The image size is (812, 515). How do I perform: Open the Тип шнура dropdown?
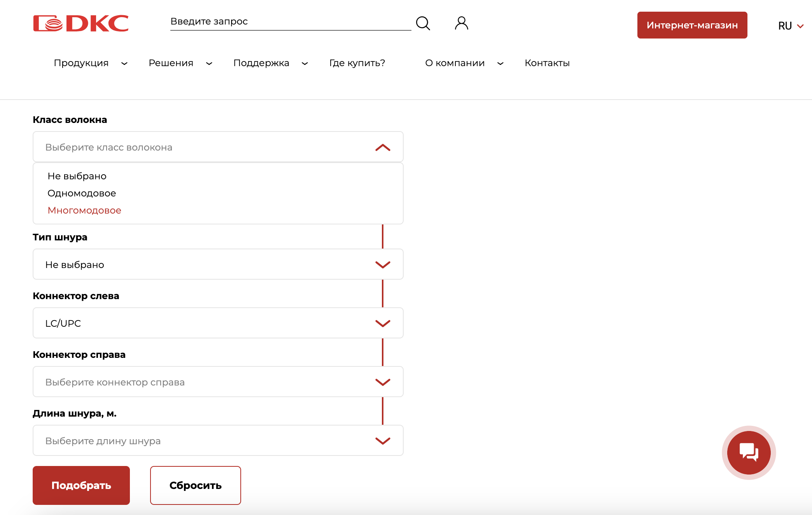tap(218, 265)
